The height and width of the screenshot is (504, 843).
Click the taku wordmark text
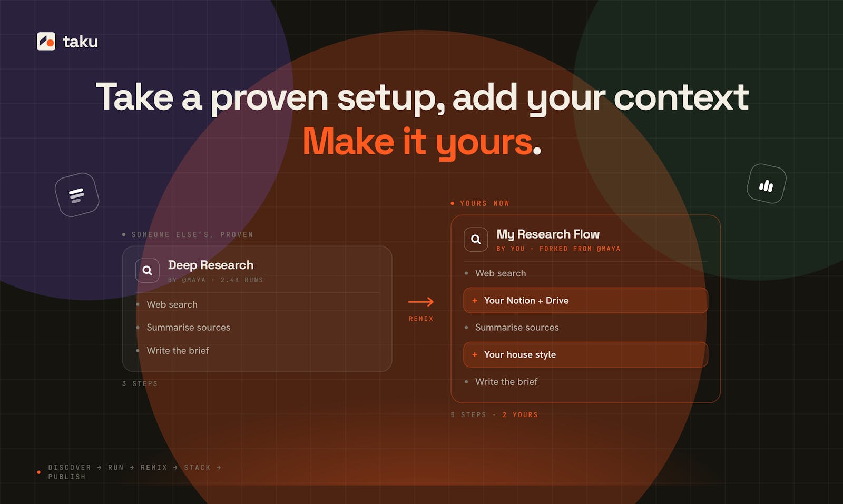click(80, 41)
